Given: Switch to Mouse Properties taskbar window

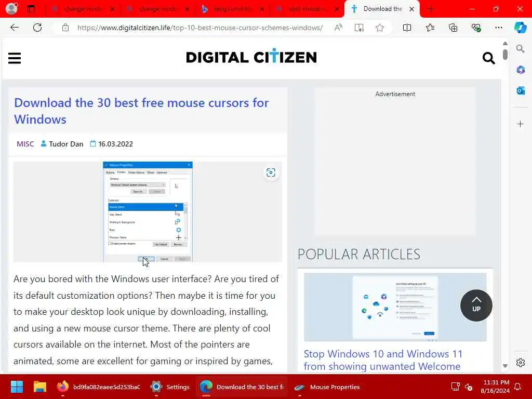Looking at the screenshot, I should pos(327,387).
